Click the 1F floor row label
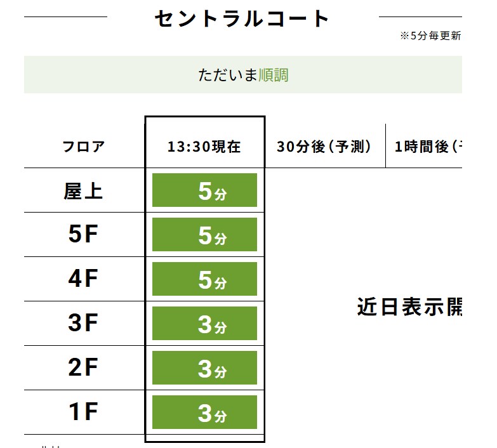The image size is (497, 448). pyautogui.click(x=84, y=412)
